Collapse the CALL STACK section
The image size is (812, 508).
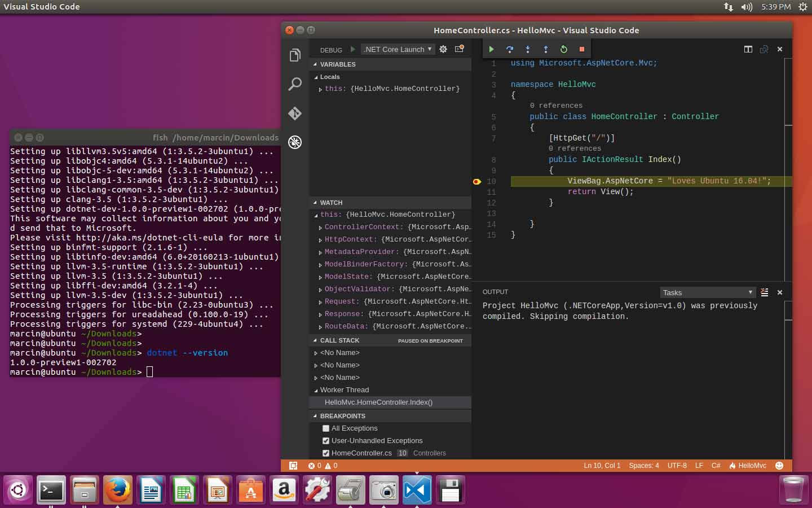coord(315,340)
